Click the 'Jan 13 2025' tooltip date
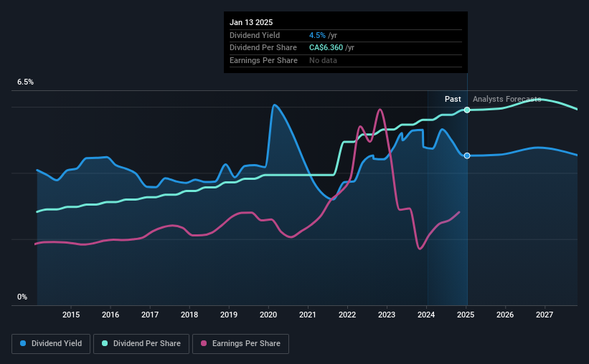The width and height of the screenshot is (589, 364). point(251,22)
